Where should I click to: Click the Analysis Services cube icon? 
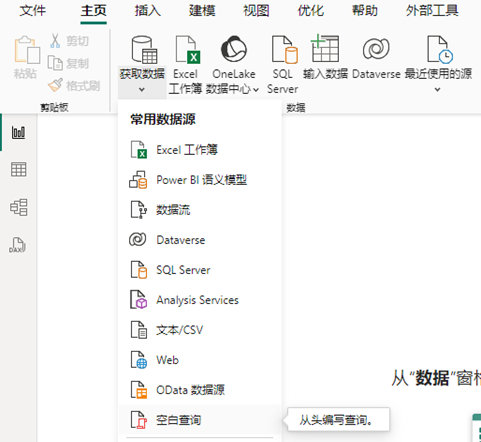point(138,300)
